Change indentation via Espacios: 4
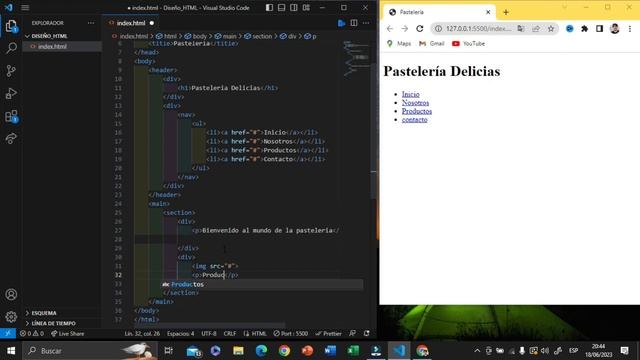640x360 pixels. [180, 333]
